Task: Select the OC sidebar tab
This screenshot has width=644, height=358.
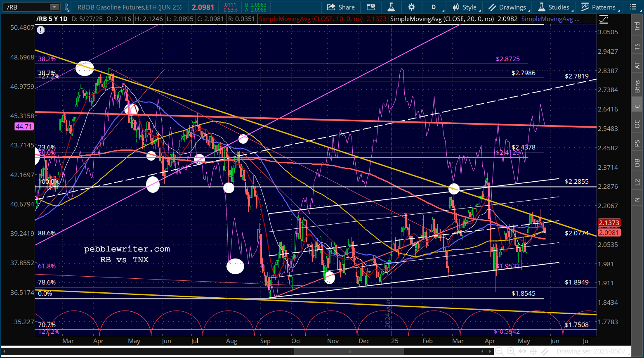Action: pyautogui.click(x=637, y=124)
